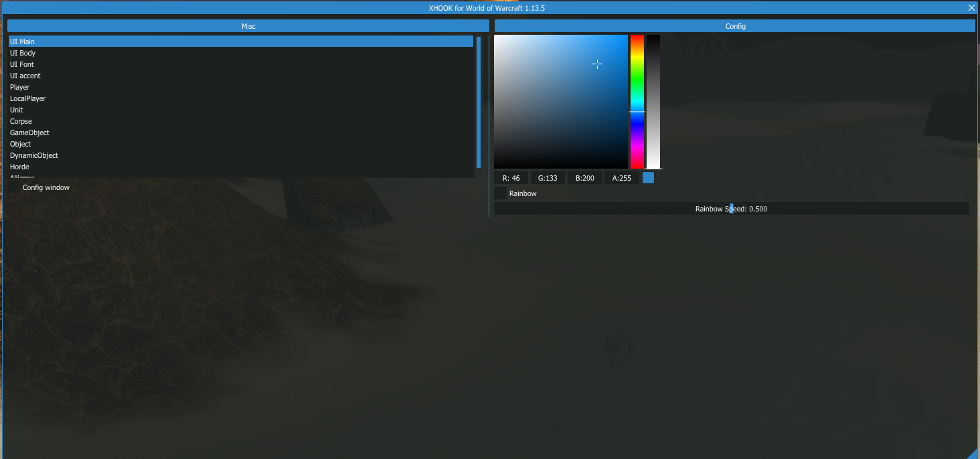Select the Horde entry
This screenshot has width=980, height=459.
click(241, 167)
